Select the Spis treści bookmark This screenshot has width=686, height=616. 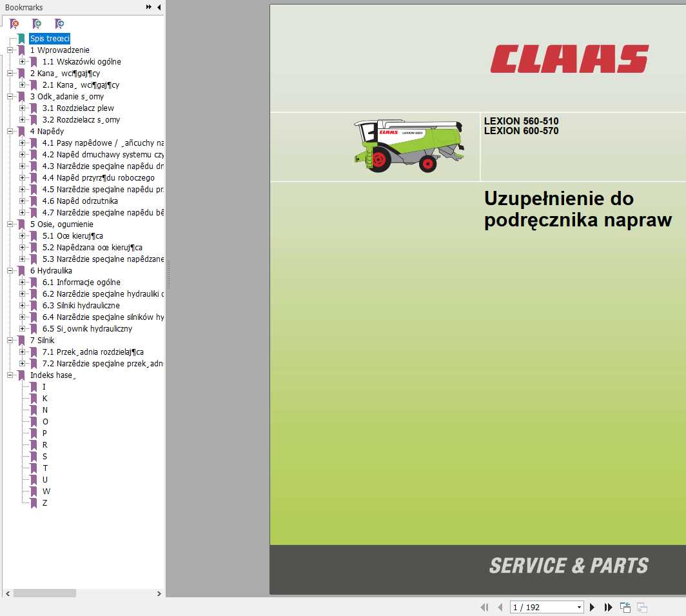(x=50, y=39)
